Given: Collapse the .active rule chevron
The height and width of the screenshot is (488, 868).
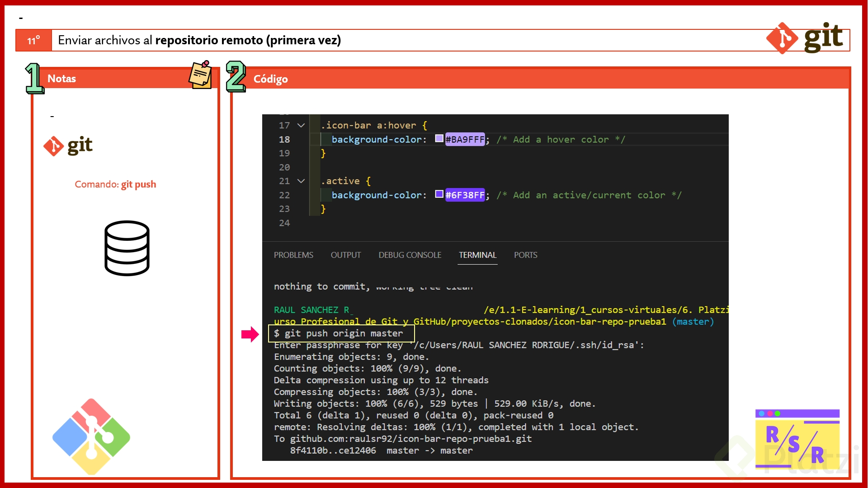Looking at the screenshot, I should click(x=301, y=181).
